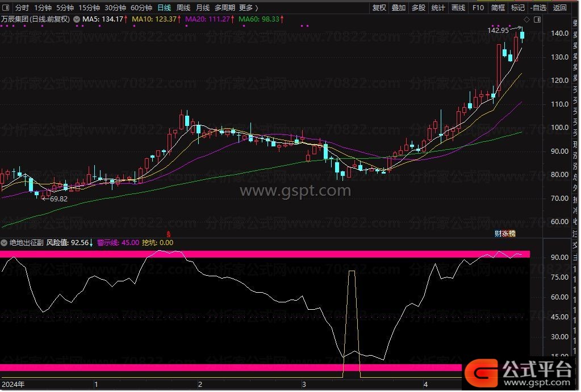Click the 100.0 price axis label
The image size is (581, 392).
(559, 128)
